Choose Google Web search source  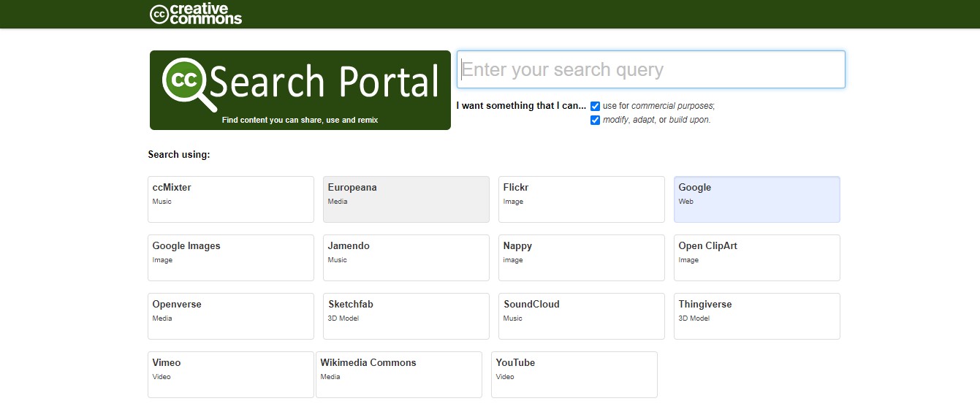757,199
